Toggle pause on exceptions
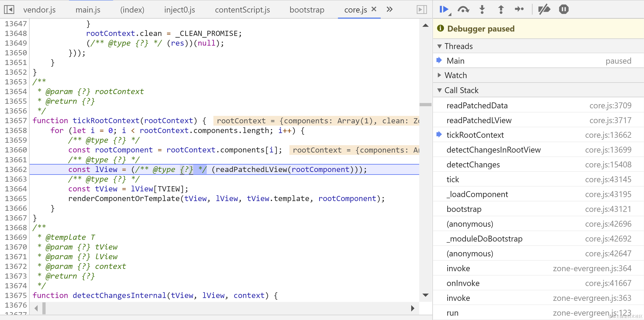644x320 pixels. tap(564, 10)
